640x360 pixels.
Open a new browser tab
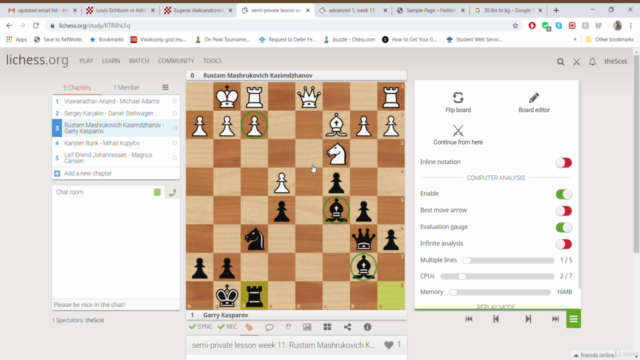point(556,10)
